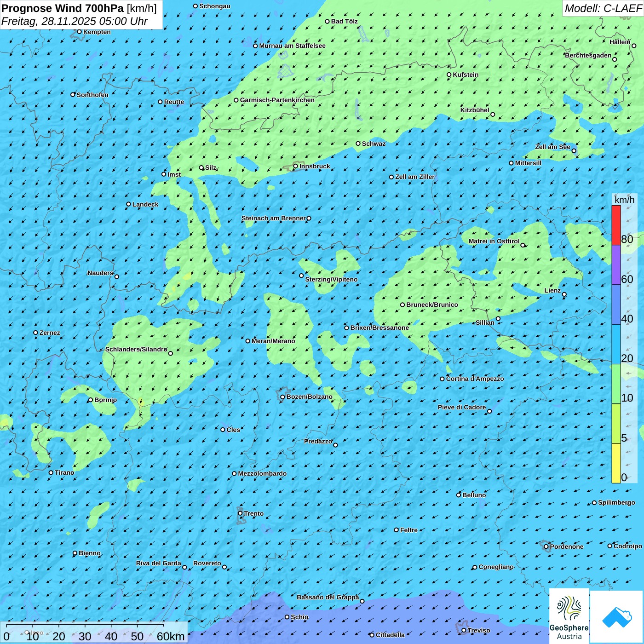Viewport: 644px width, 644px height.
Task: Click the light green legend swatch for 10–20
Action: coord(616,384)
